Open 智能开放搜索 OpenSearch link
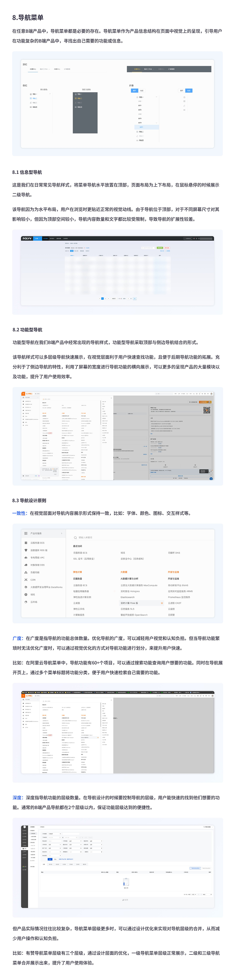The height and width of the screenshot is (980, 235). (134, 615)
